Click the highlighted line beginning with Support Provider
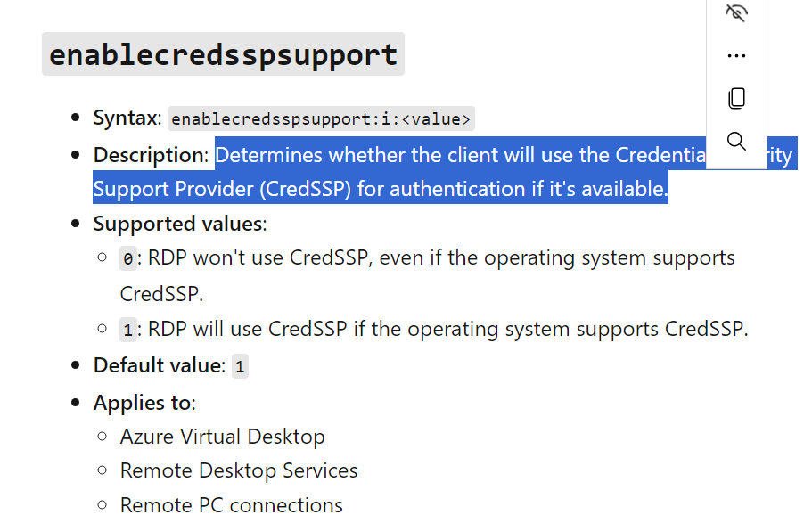This screenshot has height=523, width=812. (381, 187)
